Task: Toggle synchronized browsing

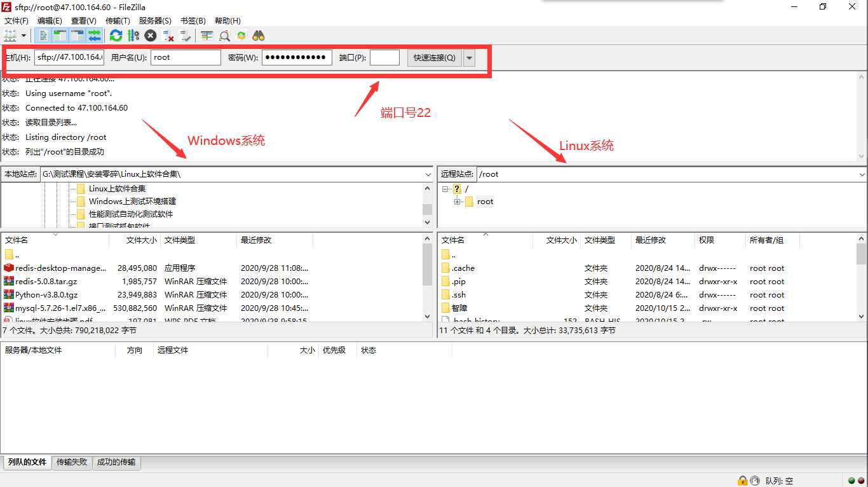Action: coord(241,36)
